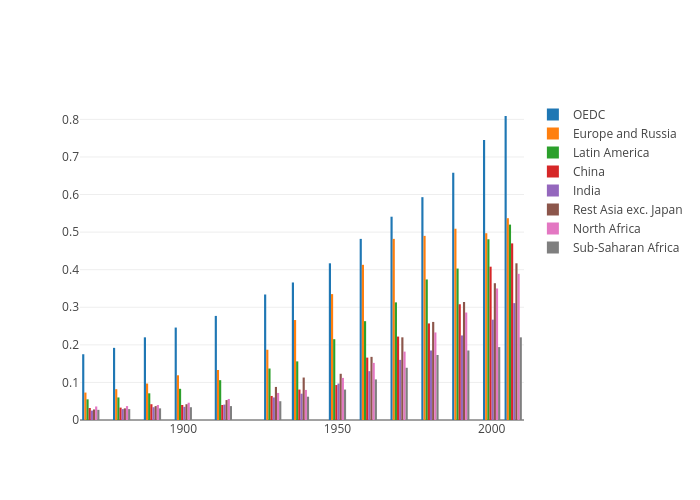
Task: Toggle the Rest Asia exc. Japan label
Action: (627, 209)
